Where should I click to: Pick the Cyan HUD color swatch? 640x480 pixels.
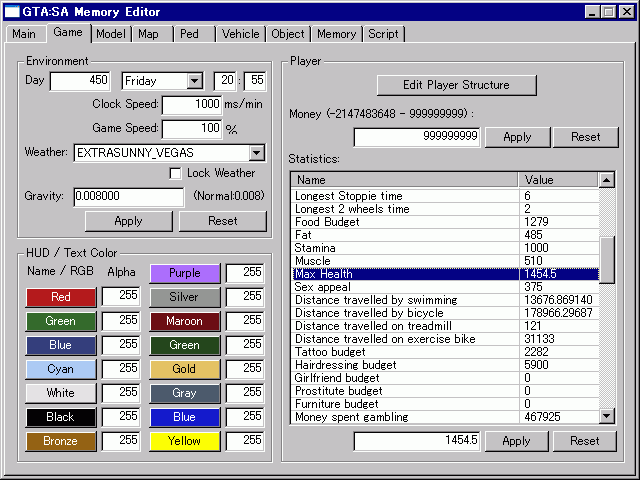click(61, 369)
